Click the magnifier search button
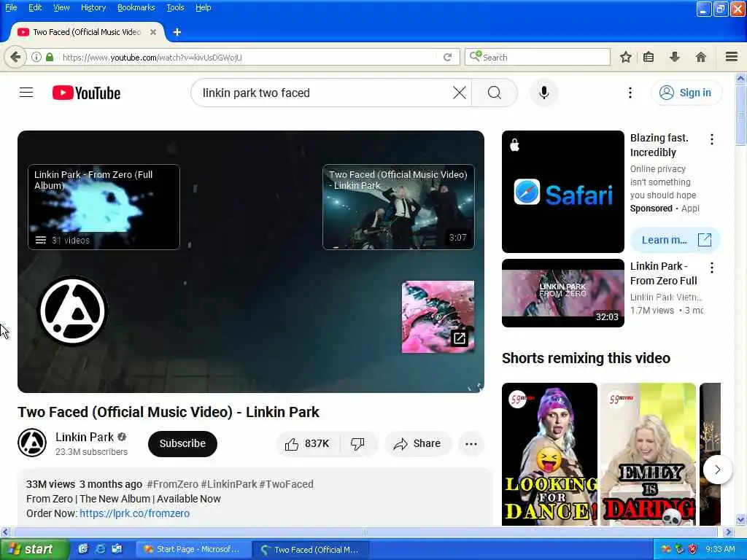 (x=494, y=93)
